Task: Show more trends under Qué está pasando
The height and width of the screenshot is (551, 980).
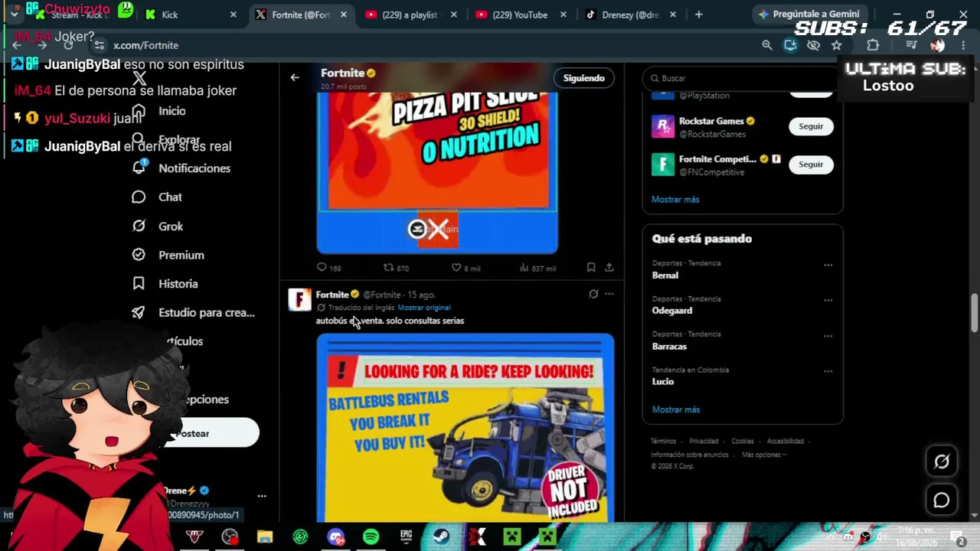Action: (x=676, y=409)
